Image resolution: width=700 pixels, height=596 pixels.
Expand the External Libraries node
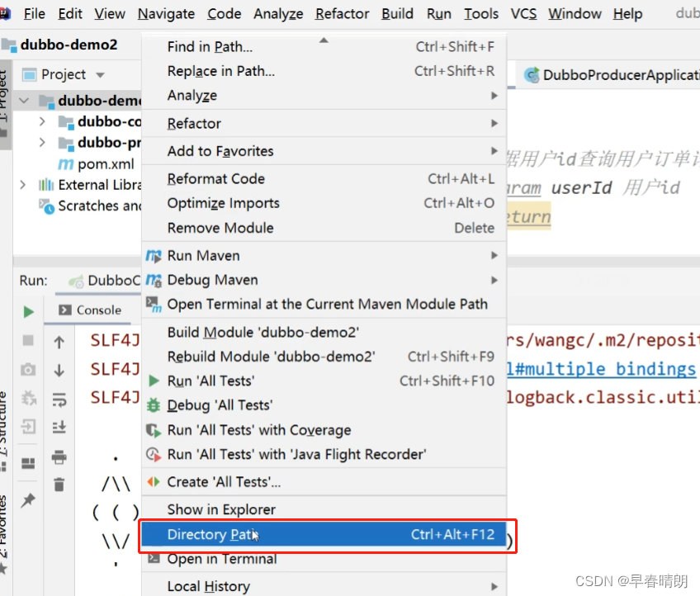[x=24, y=184]
